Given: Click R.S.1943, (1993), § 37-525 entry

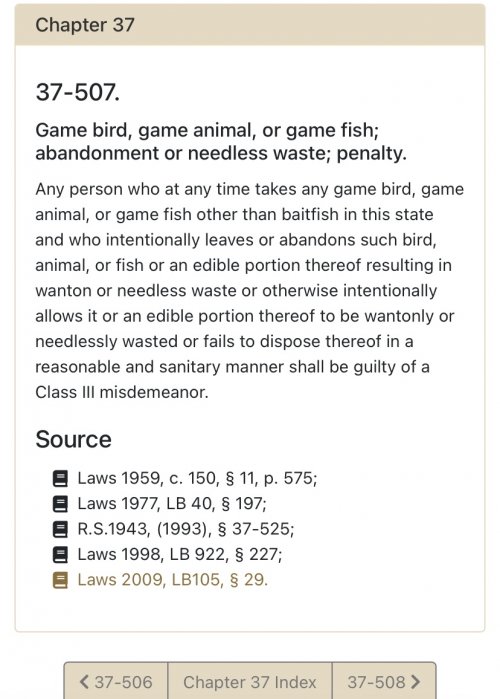Looking at the screenshot, I should [x=186, y=529].
